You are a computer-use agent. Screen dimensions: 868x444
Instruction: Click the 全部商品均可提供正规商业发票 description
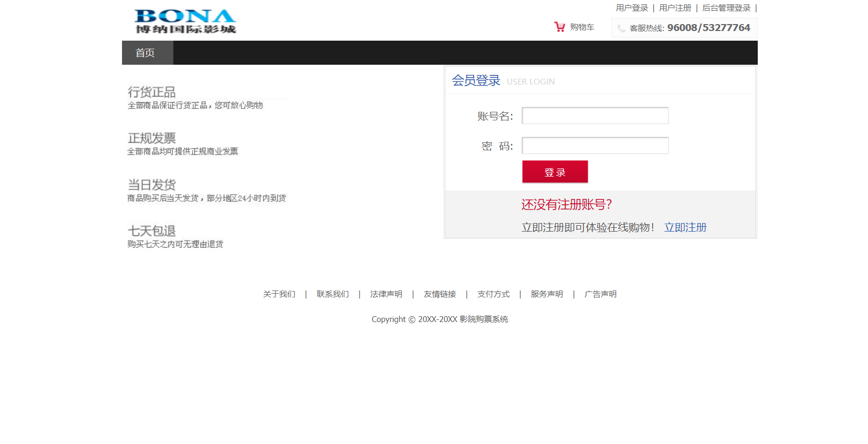click(x=182, y=151)
